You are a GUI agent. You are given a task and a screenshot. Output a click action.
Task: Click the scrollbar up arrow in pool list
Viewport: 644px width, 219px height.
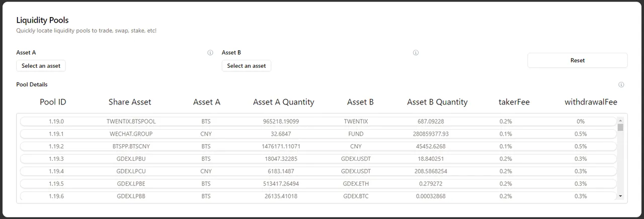pyautogui.click(x=620, y=121)
